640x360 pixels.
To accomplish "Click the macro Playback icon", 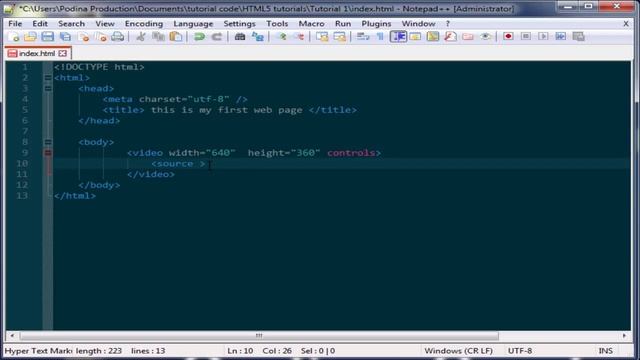I will point(543,37).
